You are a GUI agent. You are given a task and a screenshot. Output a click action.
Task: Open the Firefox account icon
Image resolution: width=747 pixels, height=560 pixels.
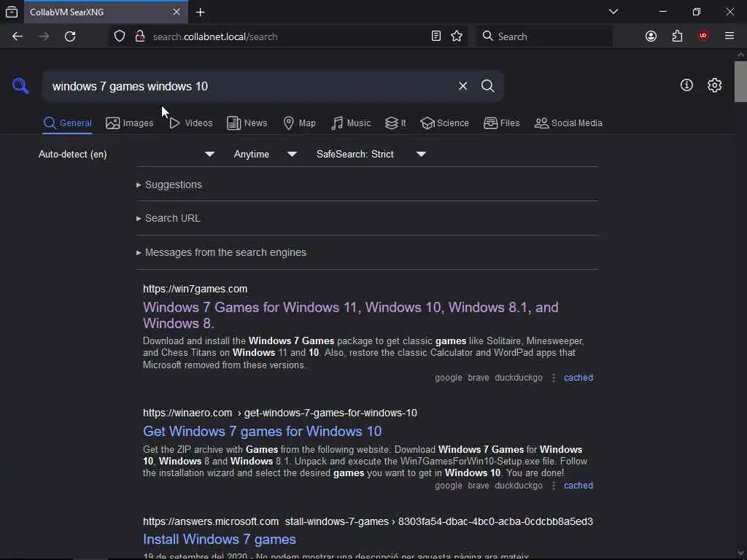651,36
